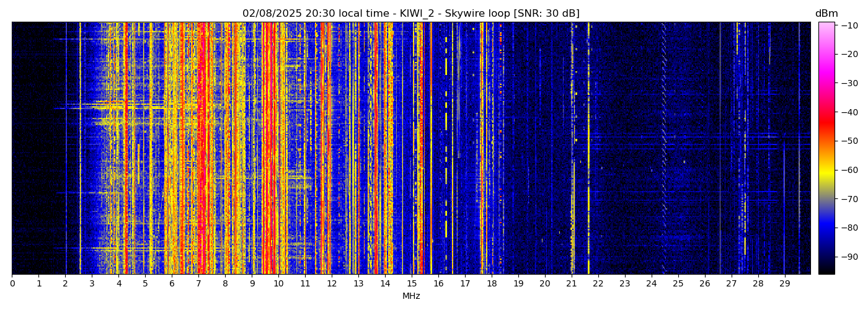Viewport: 868px width, 310px height.
Task: Click the 29 MHz tick label
Action: click(x=784, y=283)
